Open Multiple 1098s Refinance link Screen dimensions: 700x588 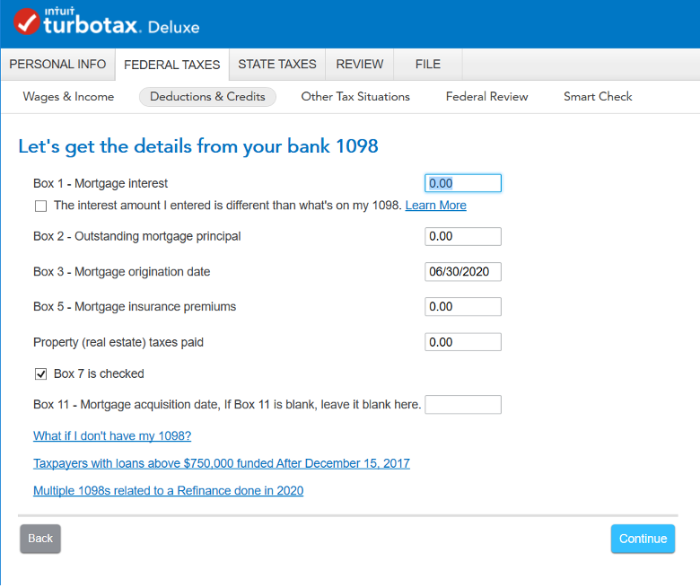click(x=169, y=491)
